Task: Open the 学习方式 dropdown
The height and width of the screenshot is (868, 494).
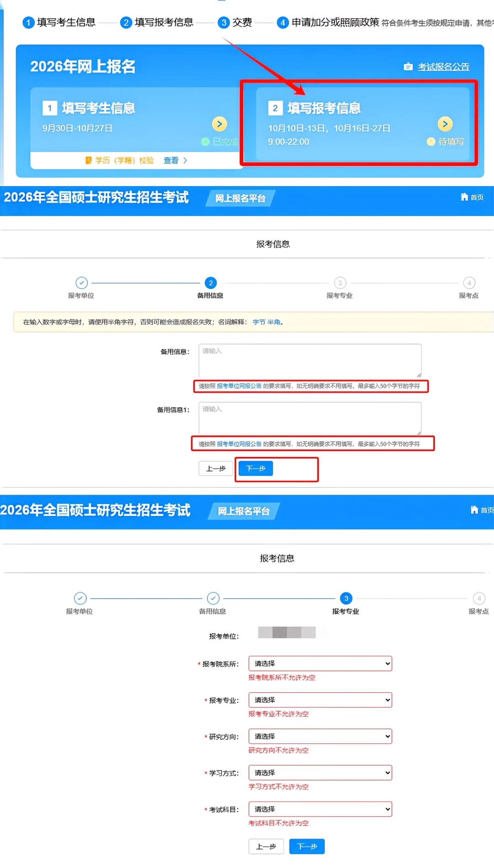Action: pos(320,773)
